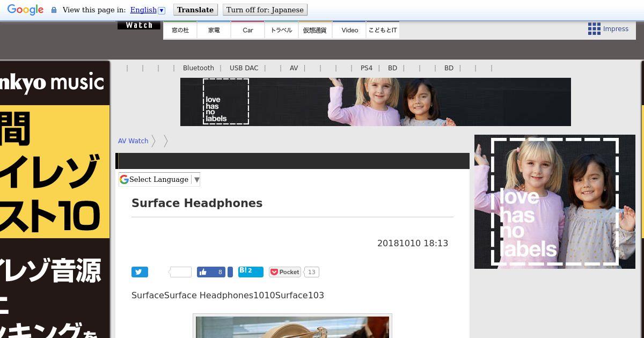Open the English language dropdown in translate bar
The image size is (644, 338).
point(148,10)
